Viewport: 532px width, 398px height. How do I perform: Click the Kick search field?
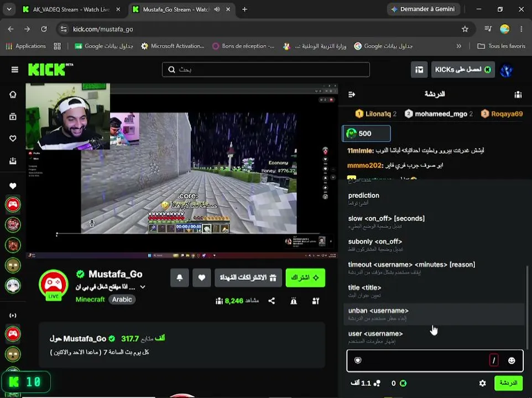click(265, 70)
